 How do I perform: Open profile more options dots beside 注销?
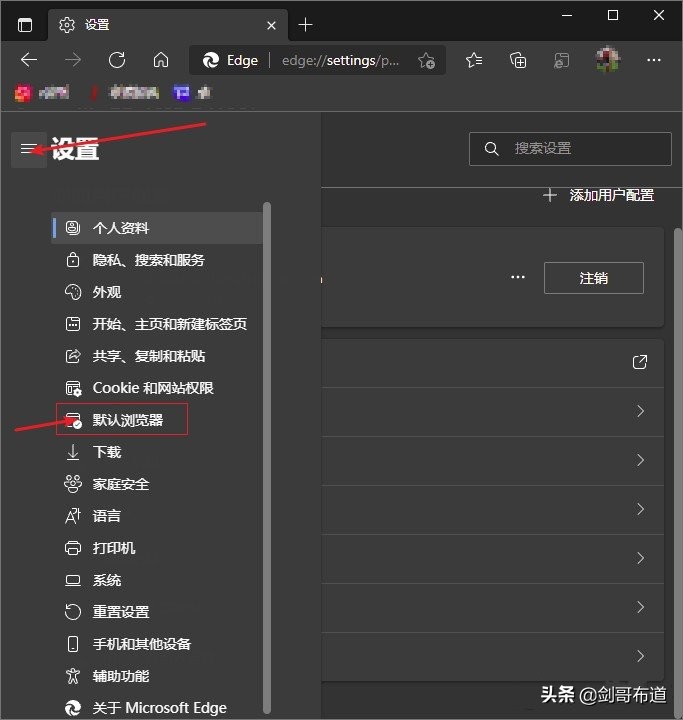pos(518,277)
